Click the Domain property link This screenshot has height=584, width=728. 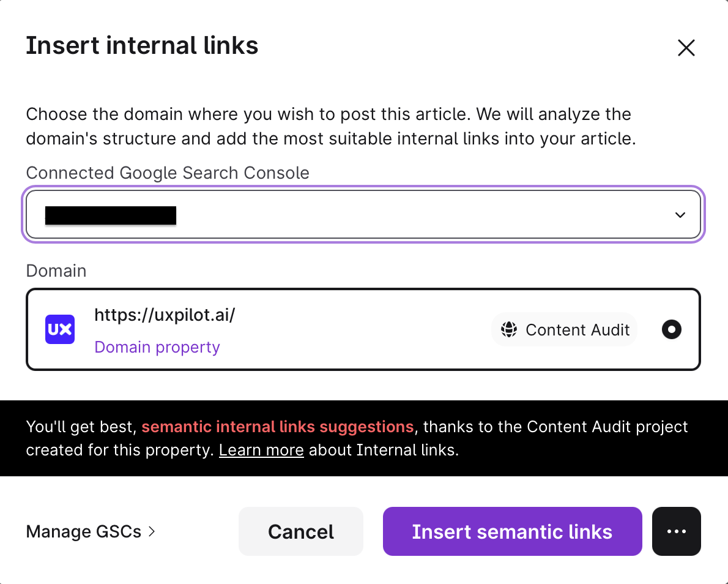pos(157,347)
